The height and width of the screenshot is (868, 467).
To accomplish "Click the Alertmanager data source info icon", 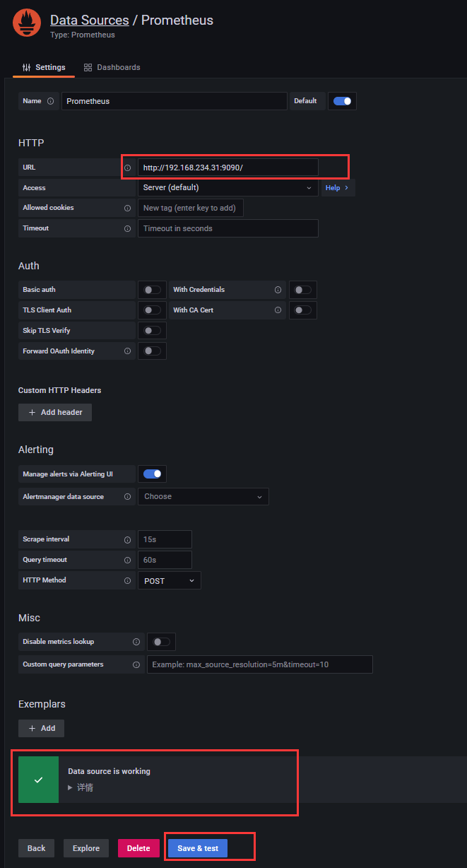I will (127, 497).
